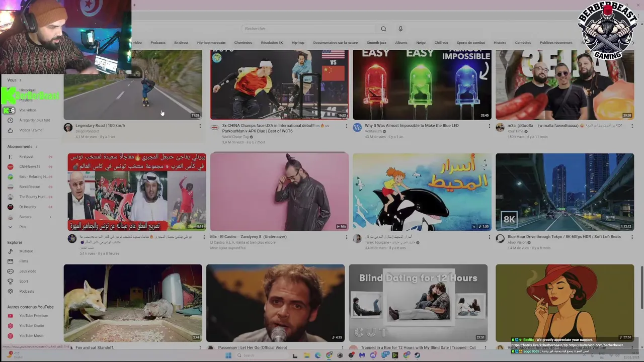Open Podcasts in Explorer sidebar section

(27, 292)
